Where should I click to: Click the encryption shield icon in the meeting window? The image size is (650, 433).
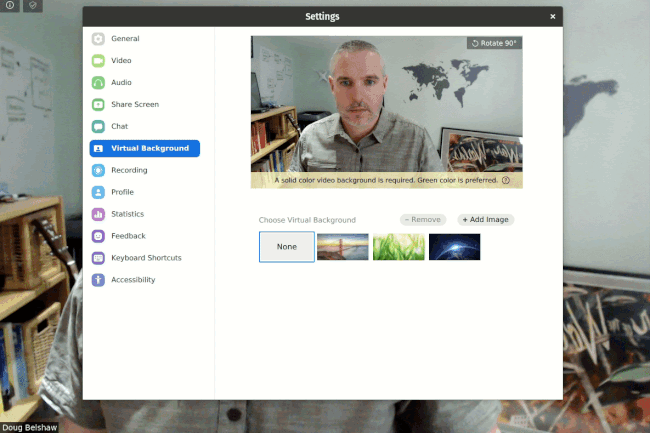pyautogui.click(x=33, y=5)
